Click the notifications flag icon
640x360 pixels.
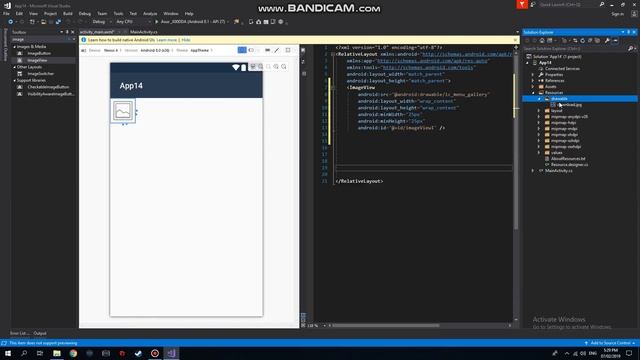[x=522, y=4]
